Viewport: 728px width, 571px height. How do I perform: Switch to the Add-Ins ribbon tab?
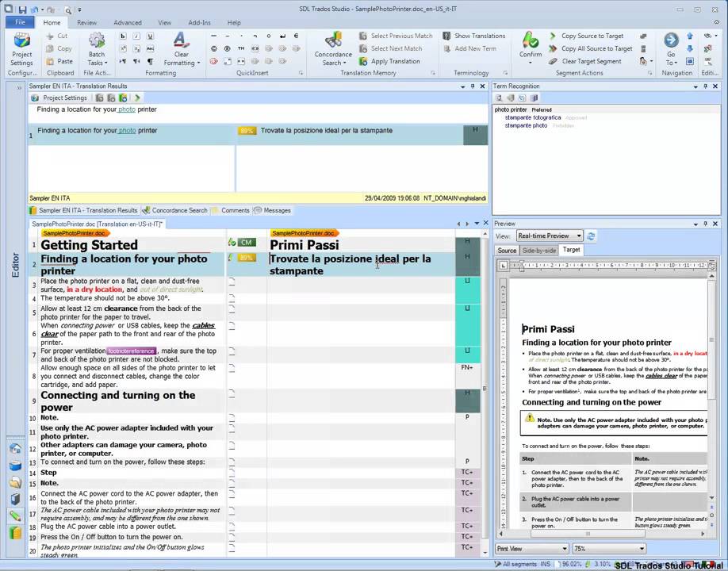(199, 22)
